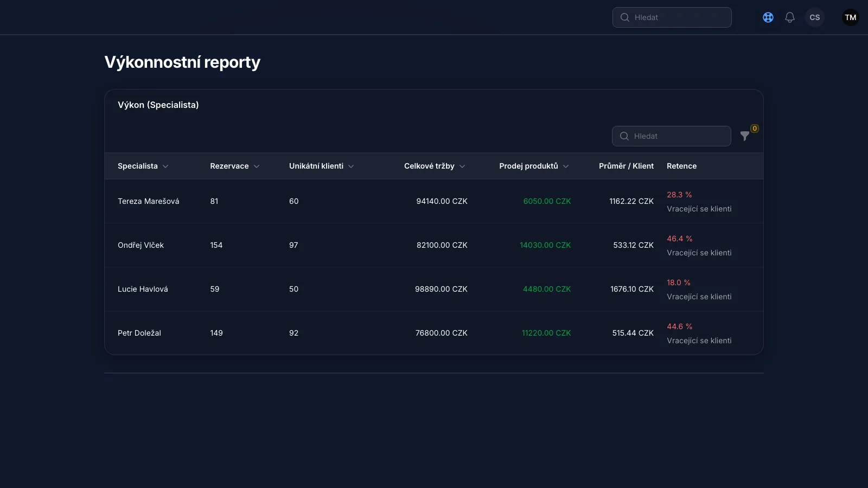
Task: Switch language via the CS badge
Action: tap(815, 17)
